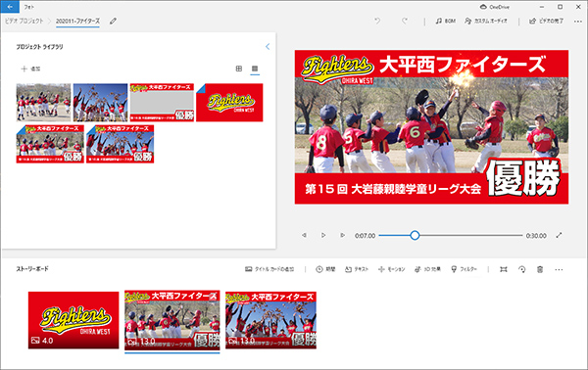Click the OneDrive status indicator

point(495,7)
